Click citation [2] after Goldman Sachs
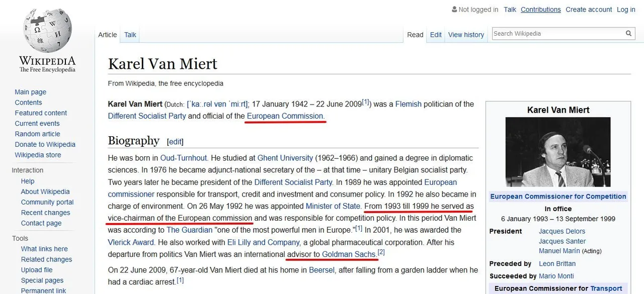 381,252
